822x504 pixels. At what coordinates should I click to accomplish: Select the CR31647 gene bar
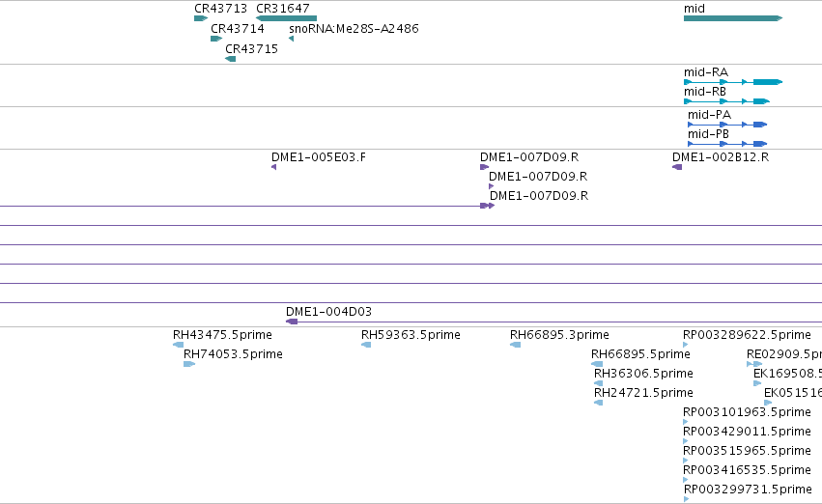pyautogui.click(x=286, y=18)
